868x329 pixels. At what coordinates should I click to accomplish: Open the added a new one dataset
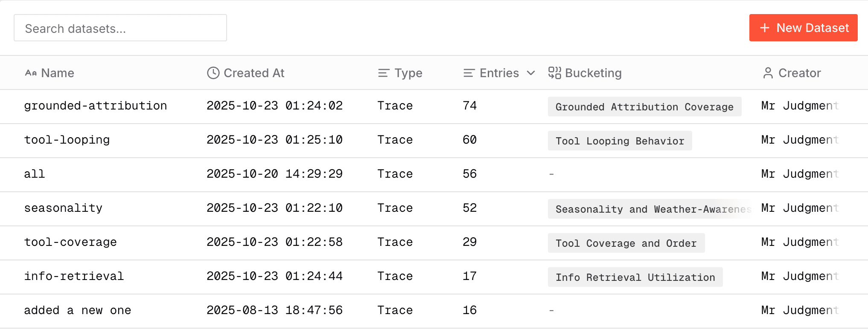pos(77,310)
